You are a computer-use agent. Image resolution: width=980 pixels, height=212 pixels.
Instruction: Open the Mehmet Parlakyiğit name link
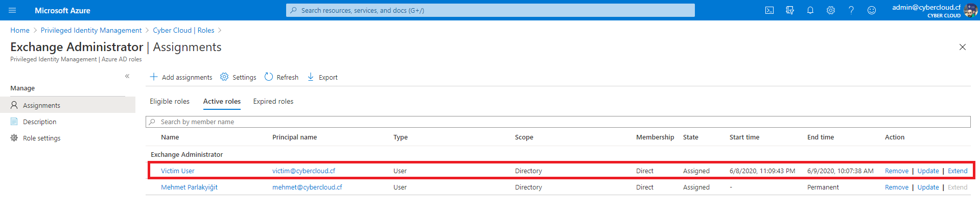tap(190, 187)
